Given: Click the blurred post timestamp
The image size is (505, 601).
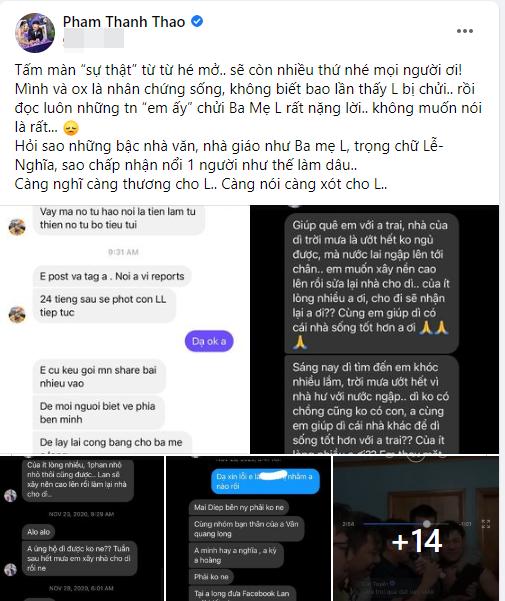Looking at the screenshot, I should (x=93, y=39).
